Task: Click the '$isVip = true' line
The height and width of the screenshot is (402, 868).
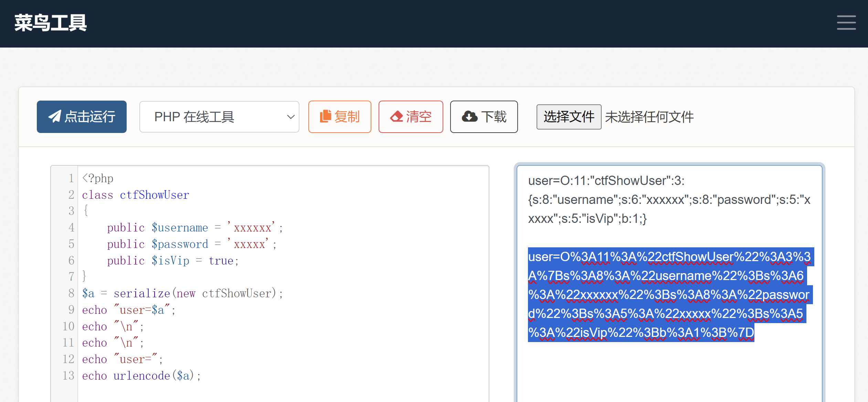Action: (173, 261)
